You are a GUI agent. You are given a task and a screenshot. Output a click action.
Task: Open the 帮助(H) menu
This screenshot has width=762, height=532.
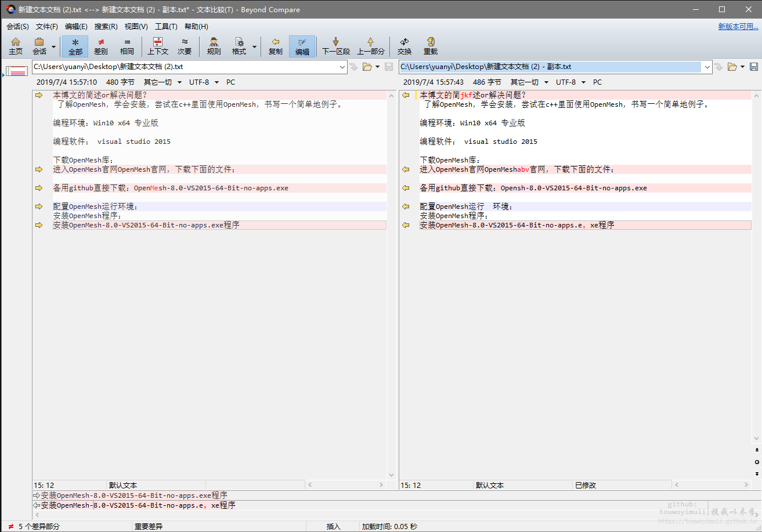tap(196, 27)
